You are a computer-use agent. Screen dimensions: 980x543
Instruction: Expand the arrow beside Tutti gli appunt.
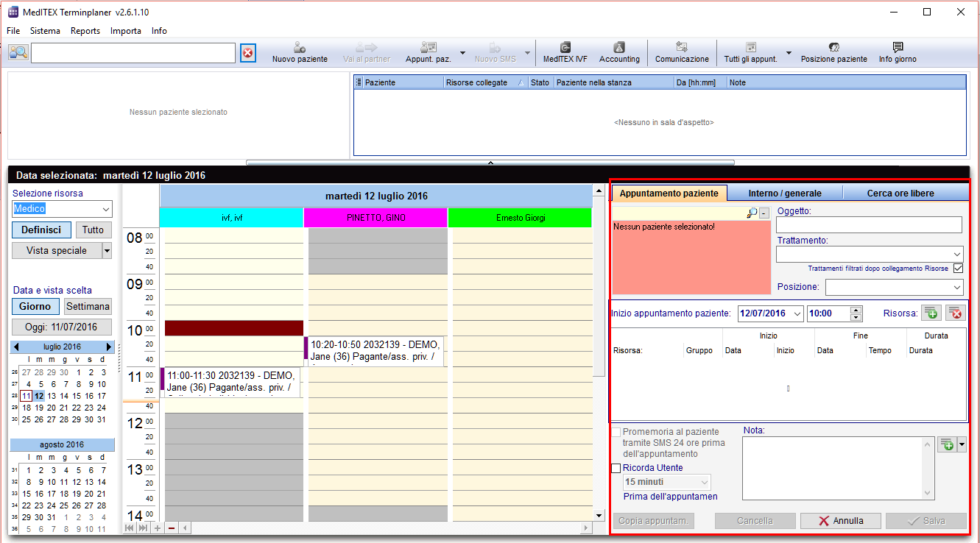[x=789, y=52]
